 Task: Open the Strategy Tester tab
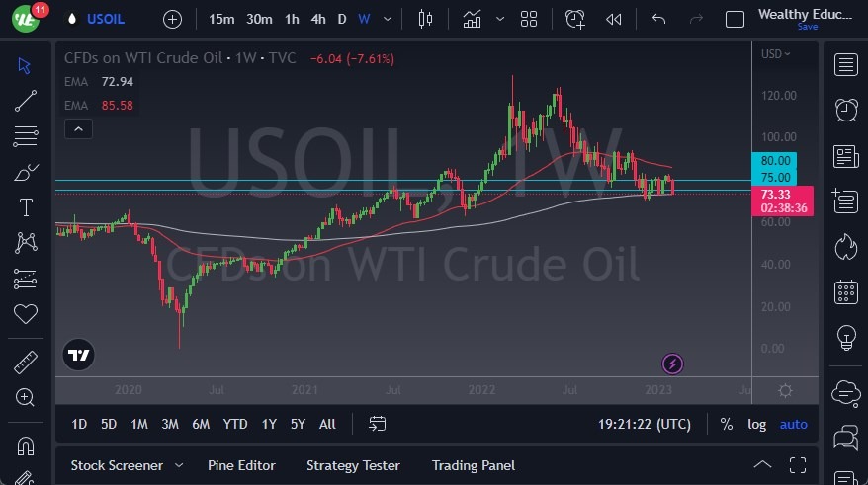click(353, 465)
